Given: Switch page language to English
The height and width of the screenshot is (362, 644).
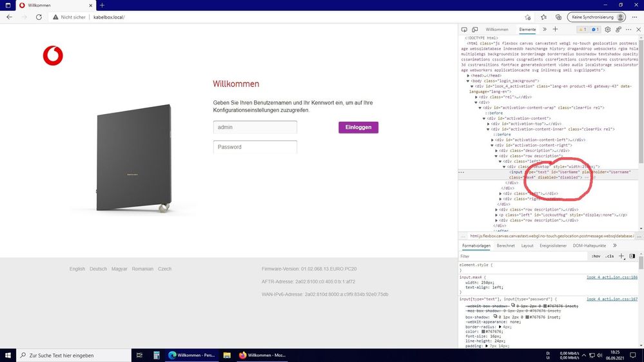Looking at the screenshot, I should 77,269.
